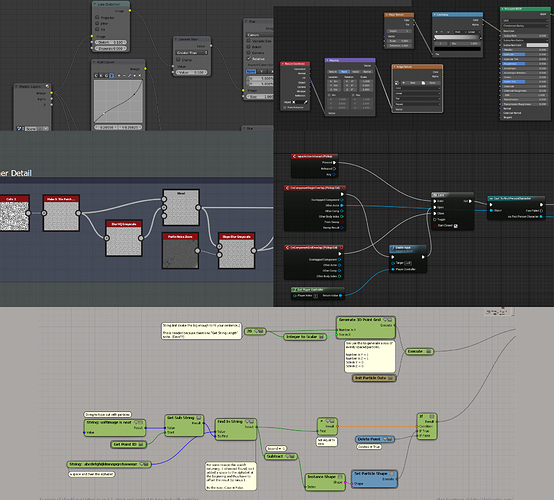This screenshot has width=554, height=500.
Task: Select the Perlin Noise Zoom node thumbnail
Action: click(x=180, y=254)
